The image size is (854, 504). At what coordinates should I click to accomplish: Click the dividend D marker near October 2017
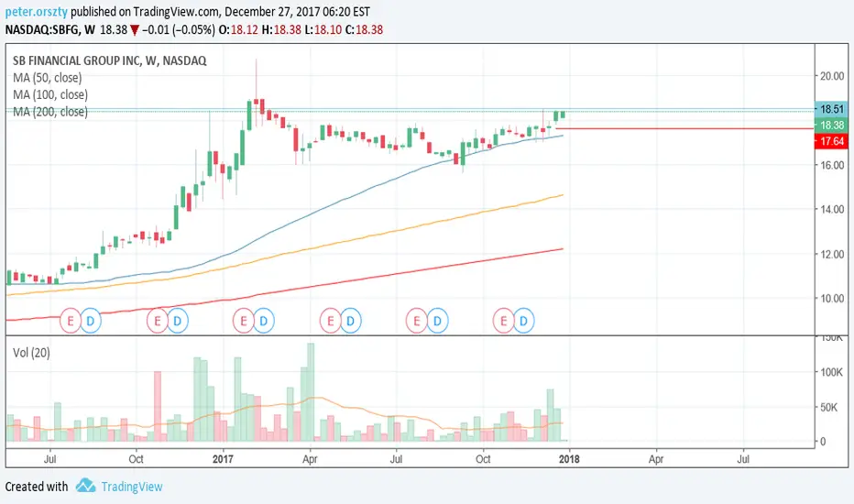pyautogui.click(x=523, y=321)
